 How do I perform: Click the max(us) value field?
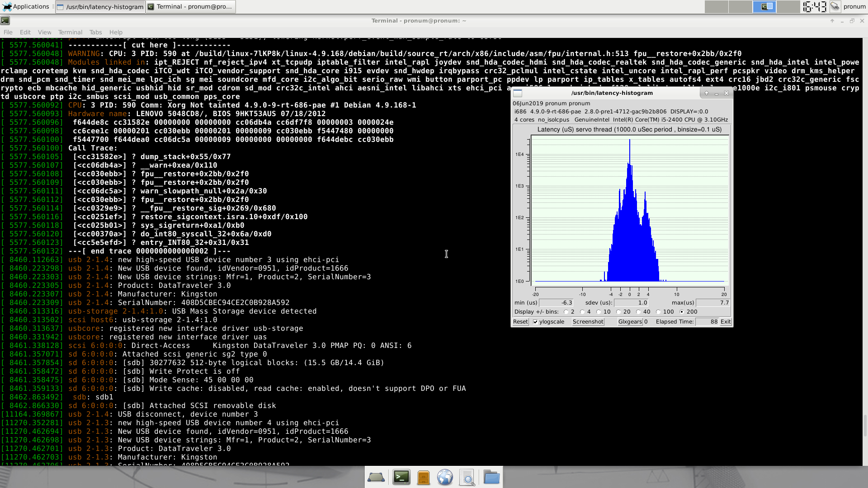713,303
